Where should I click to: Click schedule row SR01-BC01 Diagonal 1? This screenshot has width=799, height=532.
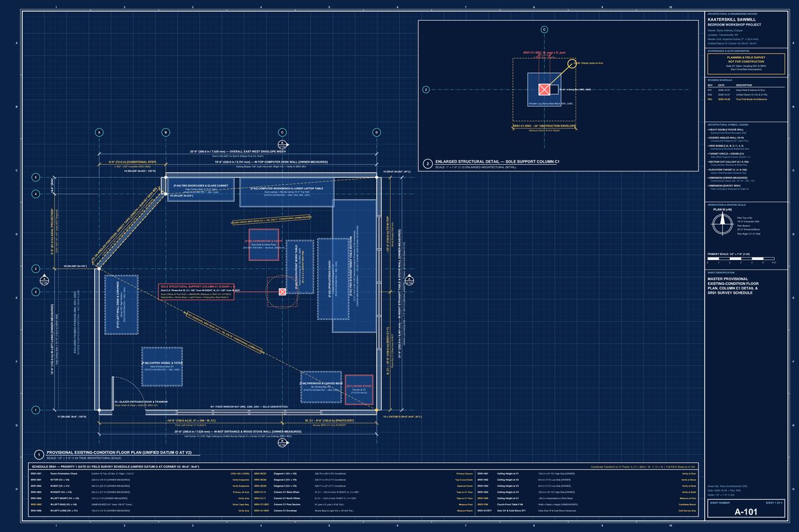362,473
